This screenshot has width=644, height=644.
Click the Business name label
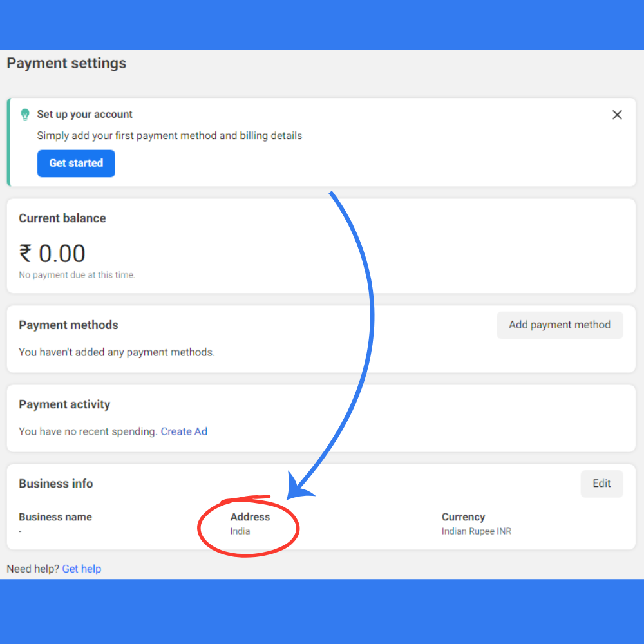coord(55,517)
